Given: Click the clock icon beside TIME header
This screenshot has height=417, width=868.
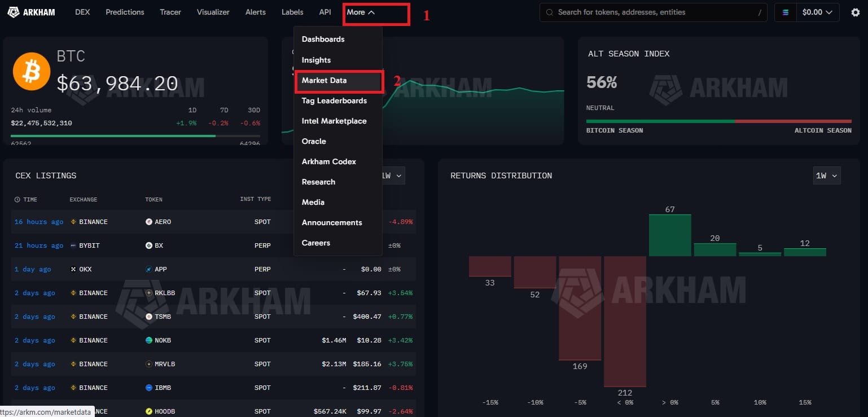Looking at the screenshot, I should (x=17, y=199).
